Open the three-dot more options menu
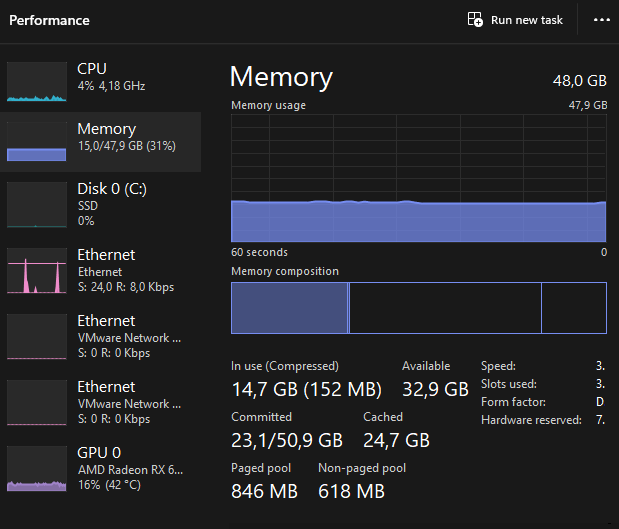 click(x=601, y=20)
